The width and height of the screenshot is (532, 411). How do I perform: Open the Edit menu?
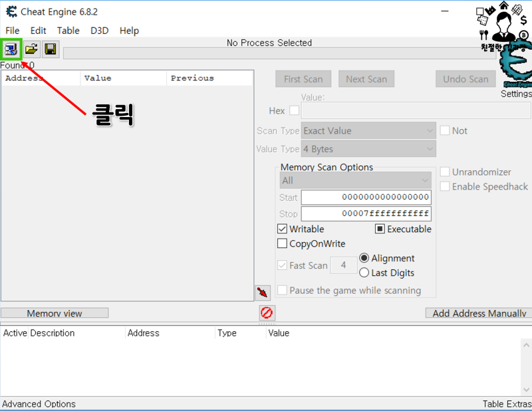click(39, 31)
